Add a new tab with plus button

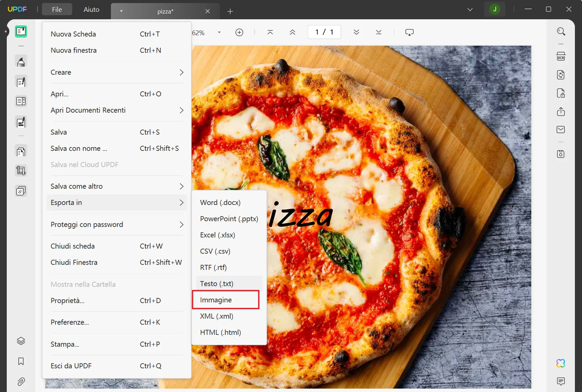pos(230,11)
